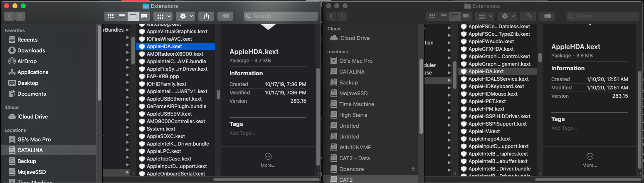Switch left window to icon view
The height and width of the screenshot is (183, 644).
(111, 16)
